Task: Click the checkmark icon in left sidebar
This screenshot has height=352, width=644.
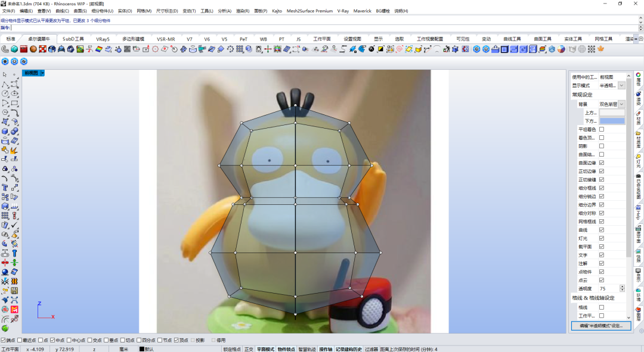Action: tap(14, 225)
